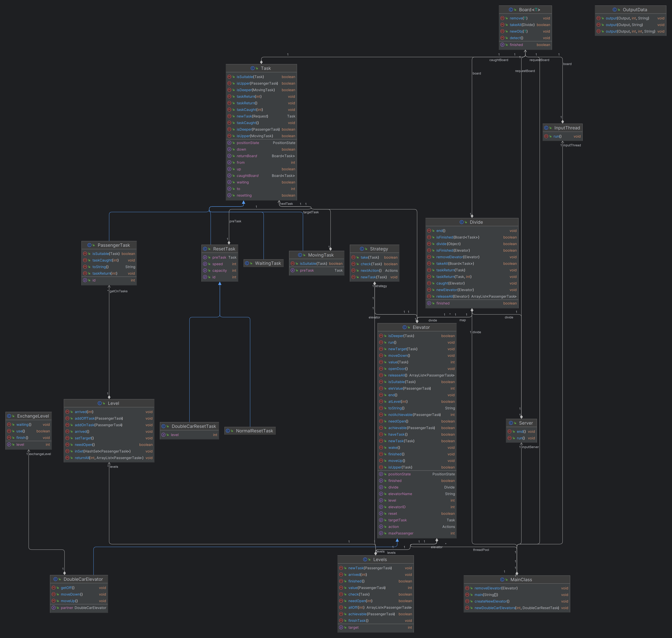Click method icon beside openDoor() in Elevator
This screenshot has width=672, height=638.
[x=381, y=369]
